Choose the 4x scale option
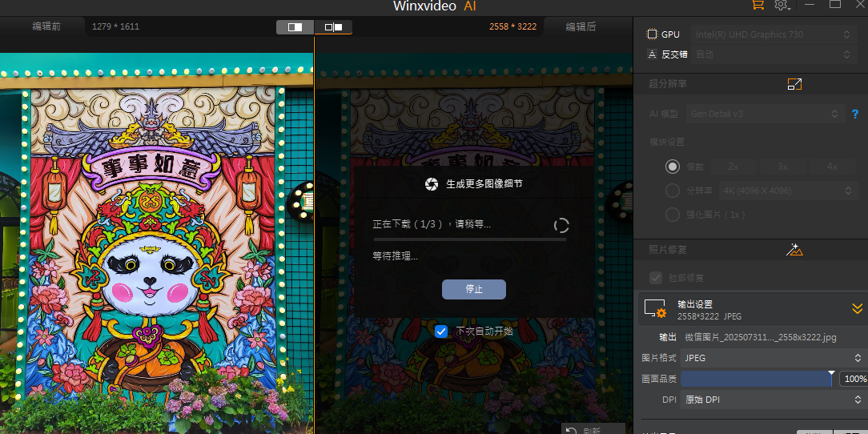868x434 pixels. (832, 167)
